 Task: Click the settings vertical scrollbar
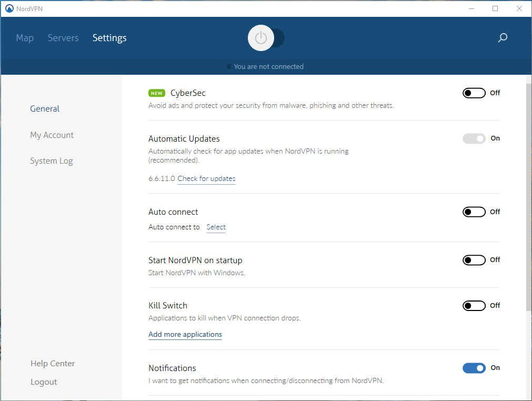tap(528, 195)
